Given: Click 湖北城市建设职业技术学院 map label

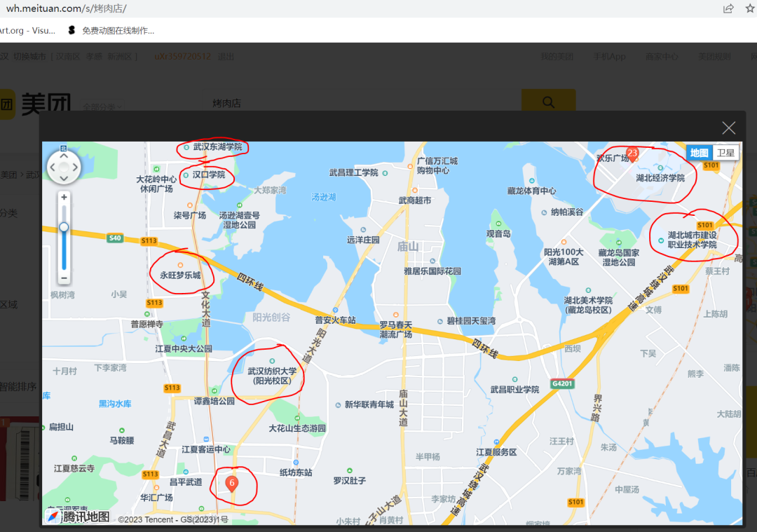Looking at the screenshot, I should click(x=692, y=240).
